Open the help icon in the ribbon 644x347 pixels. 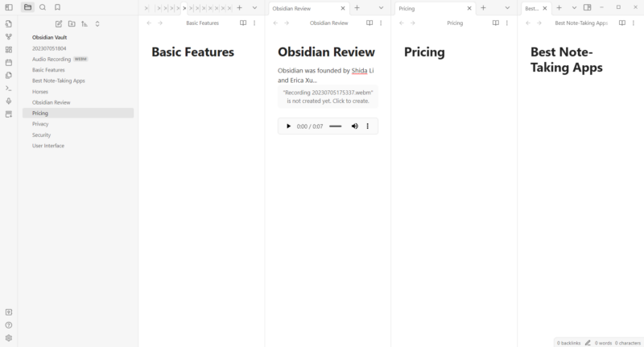pos(9,325)
